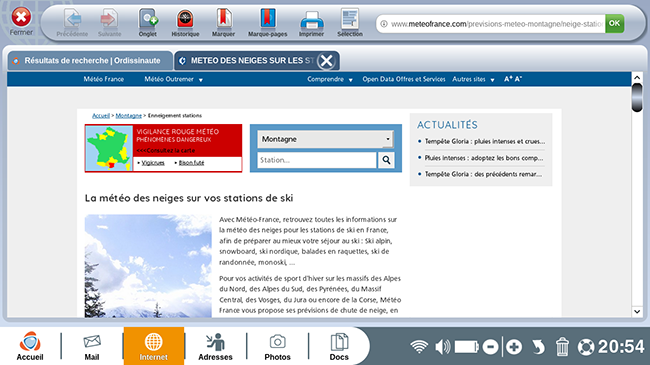Screen dimensions: 650x365
Task: Expand the Météo Outremer dropdown
Action: click(173, 79)
